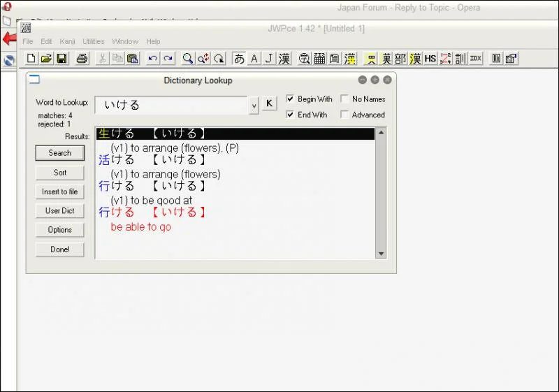Redo the action in the toolbar
Image resolution: width=559 pixels, height=392 pixels.
(168, 58)
